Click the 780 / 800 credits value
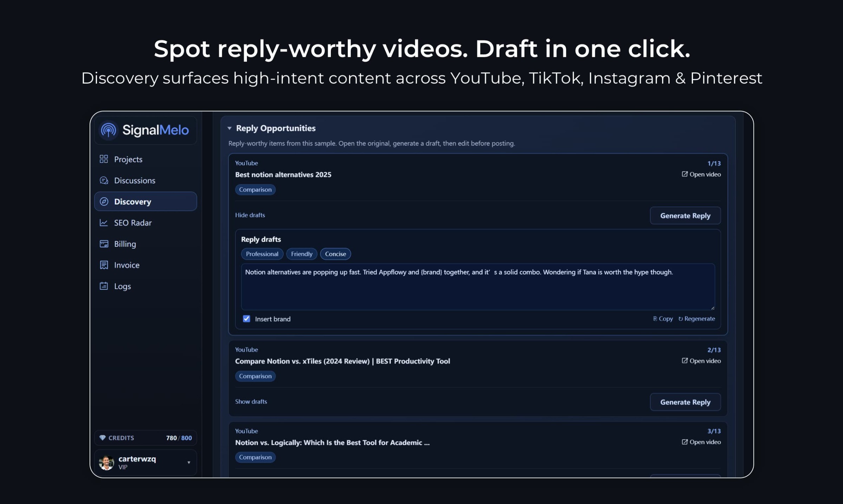Image resolution: width=843 pixels, height=504 pixels. pos(179,438)
